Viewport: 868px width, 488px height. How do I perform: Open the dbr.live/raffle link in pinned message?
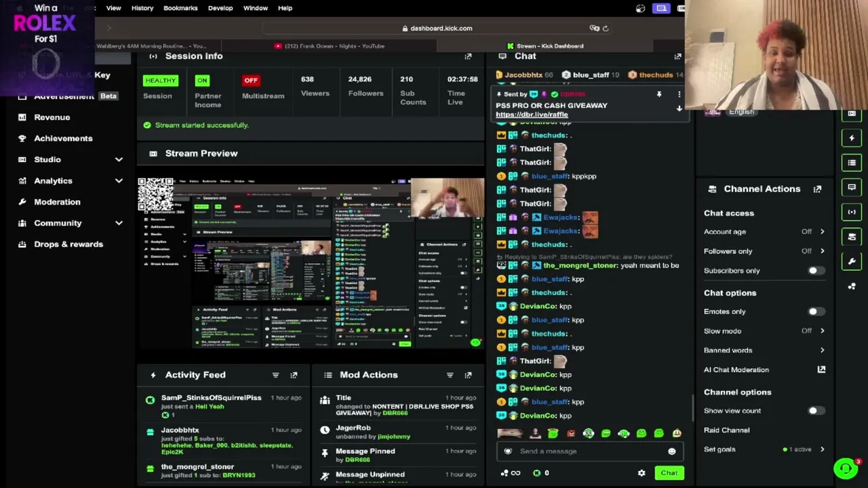(532, 115)
